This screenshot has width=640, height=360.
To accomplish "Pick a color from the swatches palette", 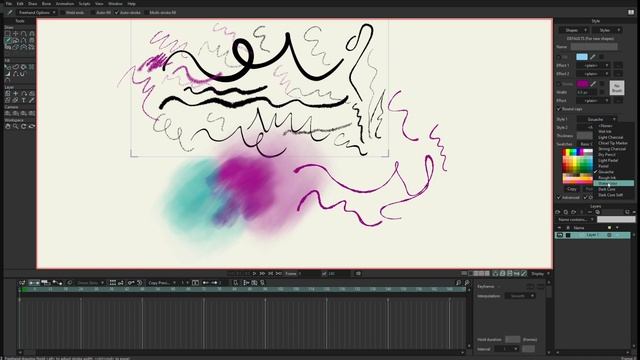I will (x=578, y=167).
